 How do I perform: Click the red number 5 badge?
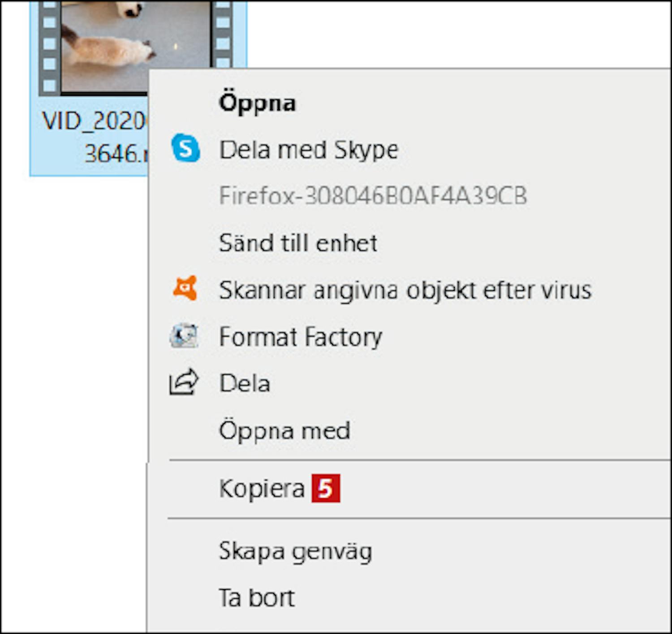pyautogui.click(x=326, y=488)
